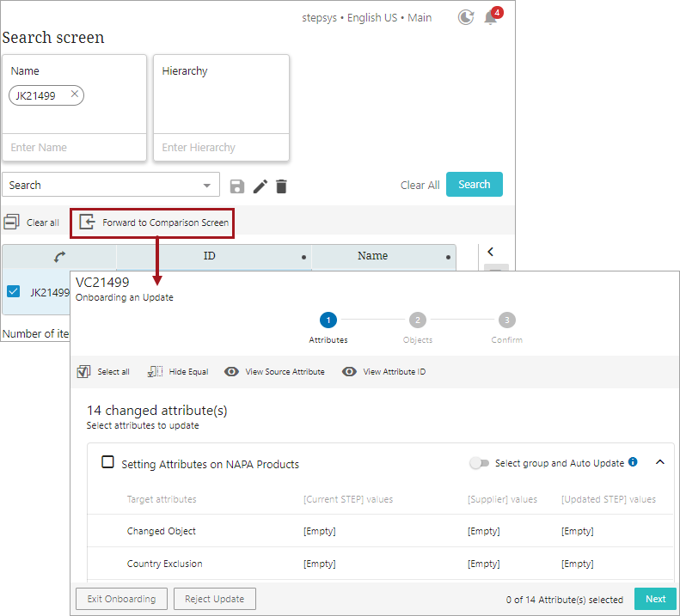Click the Forward to Comparison Screen icon
Screen dimensions: 680x616
(87, 222)
